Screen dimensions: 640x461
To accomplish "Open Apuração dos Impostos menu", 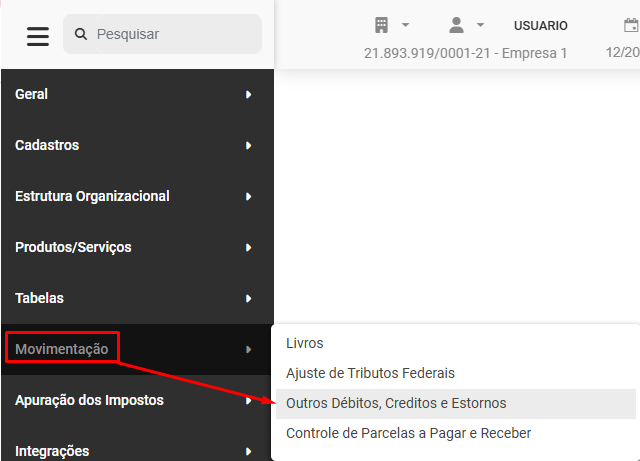I will click(x=137, y=401).
